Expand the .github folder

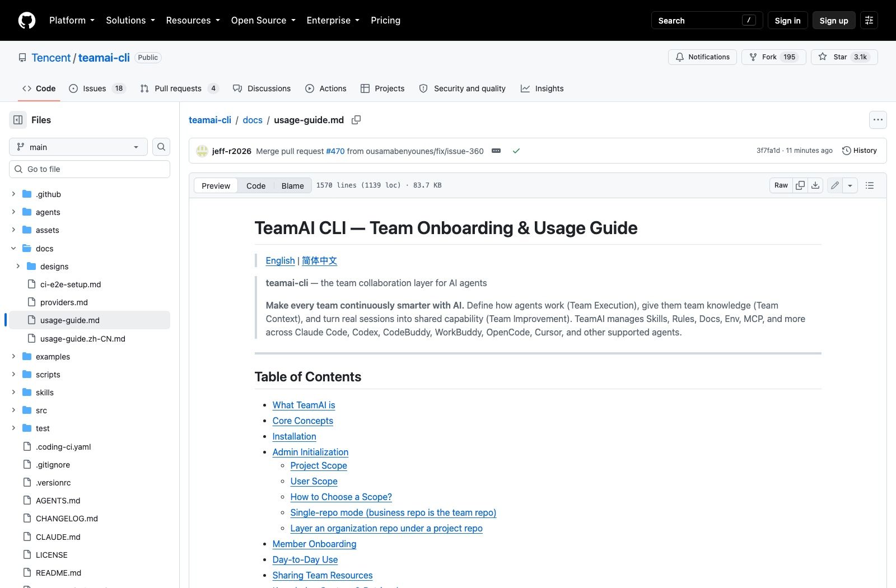point(13,194)
